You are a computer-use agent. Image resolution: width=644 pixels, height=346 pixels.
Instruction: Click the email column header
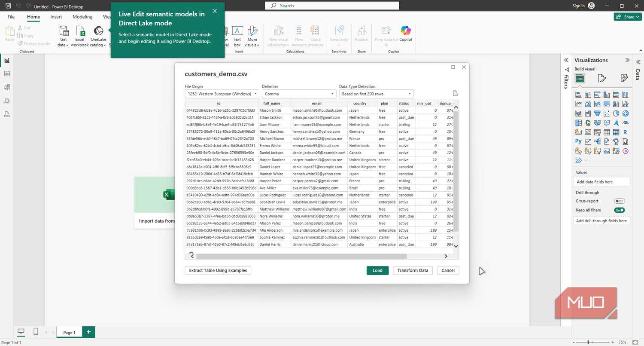[x=316, y=103]
